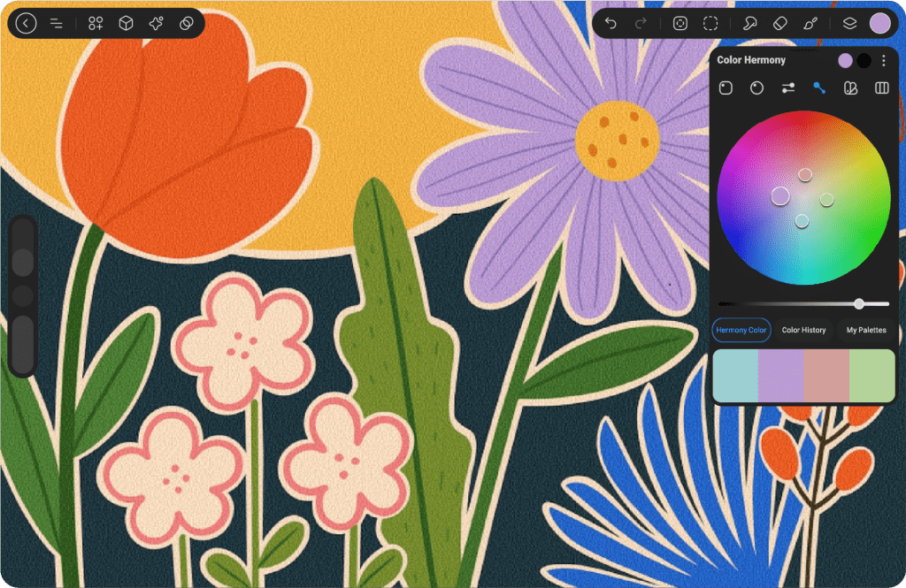Viewport: 906px width, 588px height.
Task: Select the paintbrush tool
Action: point(810,24)
